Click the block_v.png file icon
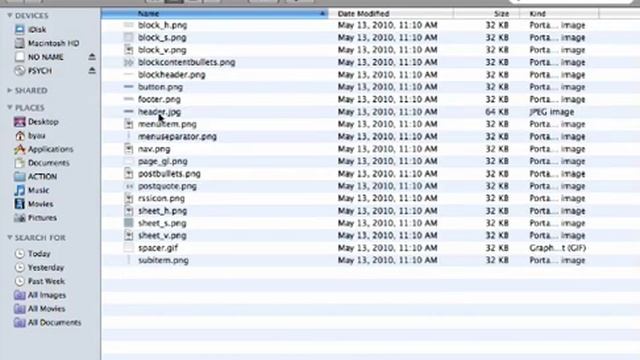640x360 pixels. click(x=129, y=50)
